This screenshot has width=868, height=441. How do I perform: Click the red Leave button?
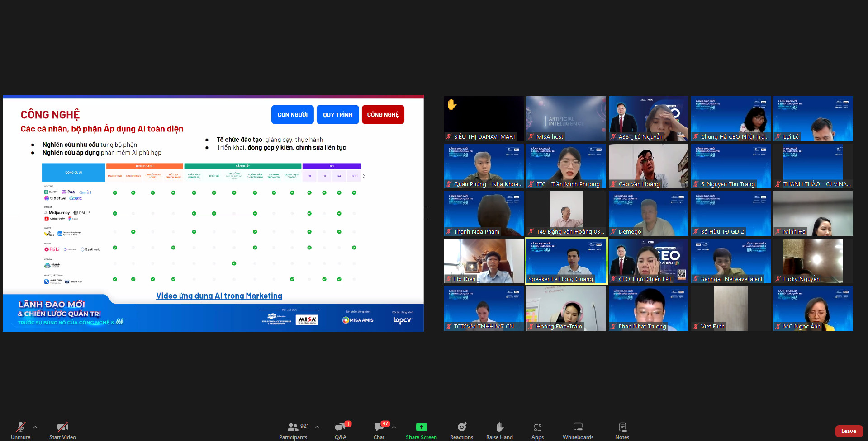pyautogui.click(x=849, y=431)
